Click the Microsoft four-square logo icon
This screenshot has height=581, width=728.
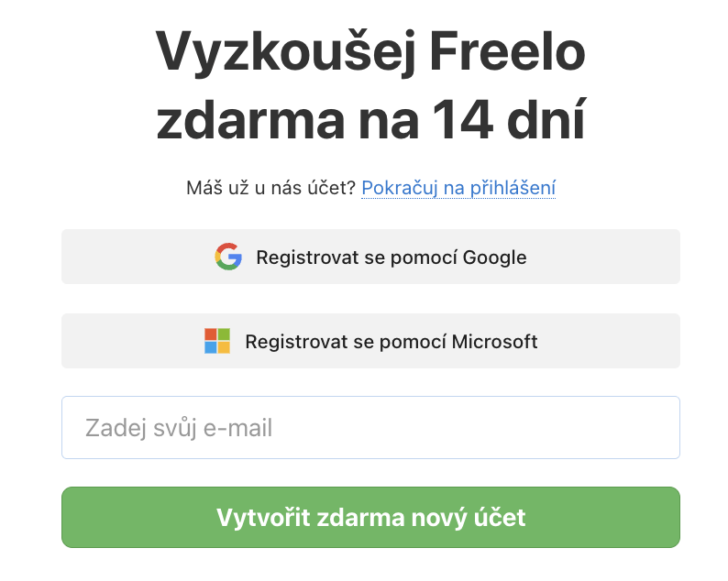pos(217,341)
